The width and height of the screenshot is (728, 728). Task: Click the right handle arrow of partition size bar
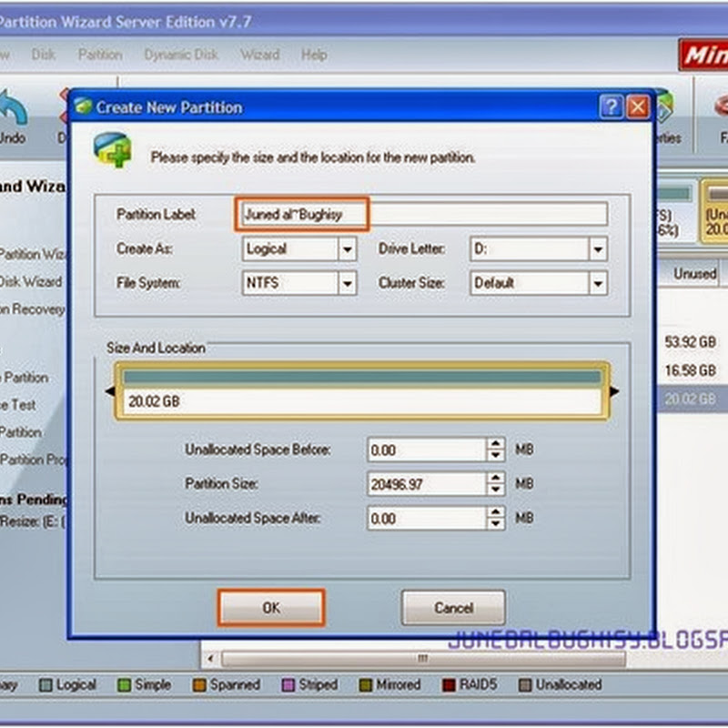click(x=613, y=391)
